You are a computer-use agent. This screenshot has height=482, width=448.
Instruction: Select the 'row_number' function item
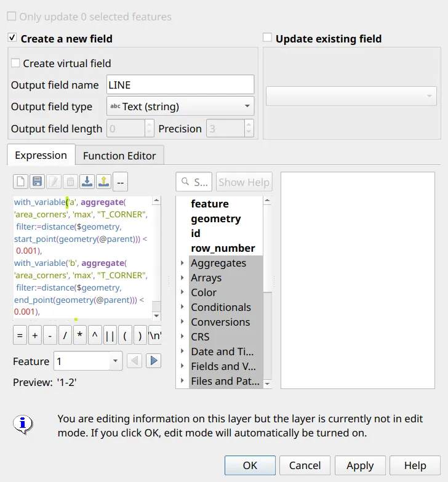point(223,248)
